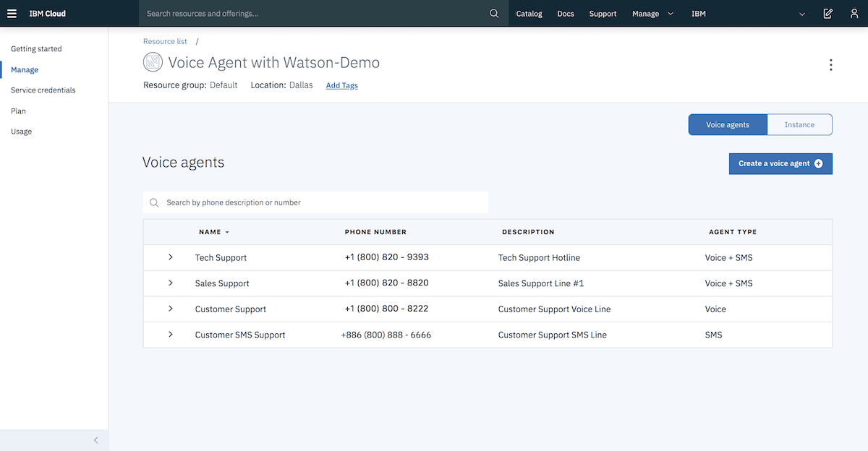Click Create a voice agent button
Image resolution: width=868 pixels, height=451 pixels.
[x=780, y=164]
